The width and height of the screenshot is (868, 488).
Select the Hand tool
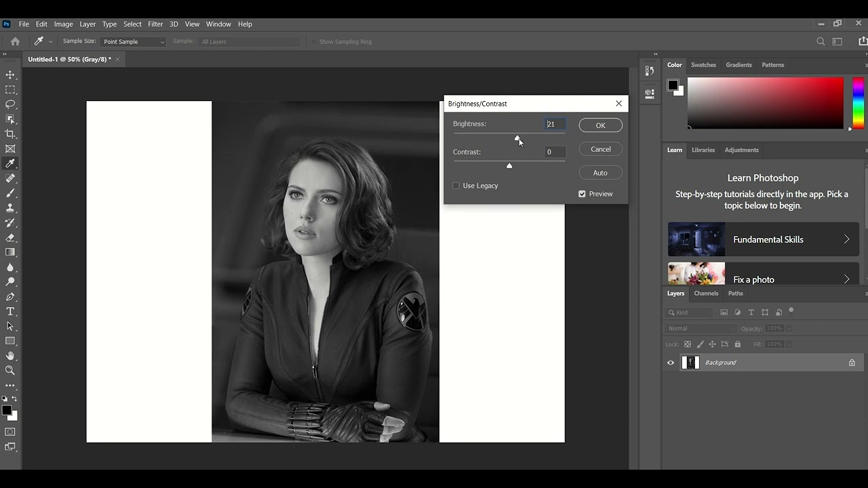(x=10, y=356)
